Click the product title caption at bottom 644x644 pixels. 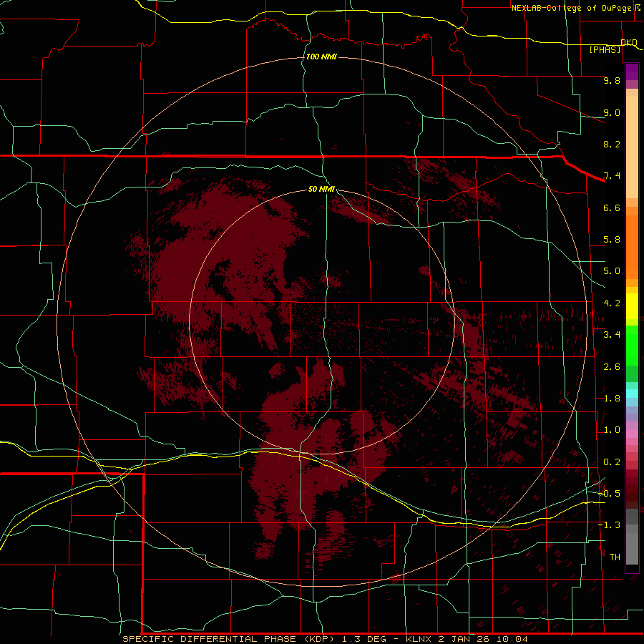point(326,639)
